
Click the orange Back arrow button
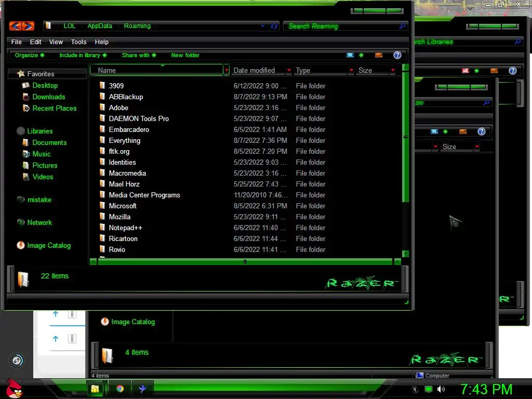click(15, 26)
